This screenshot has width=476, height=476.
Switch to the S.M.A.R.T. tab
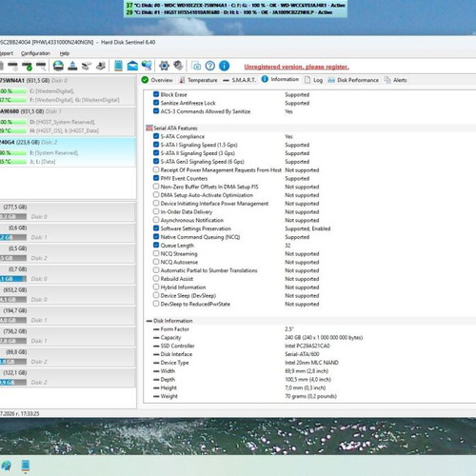[x=239, y=80]
